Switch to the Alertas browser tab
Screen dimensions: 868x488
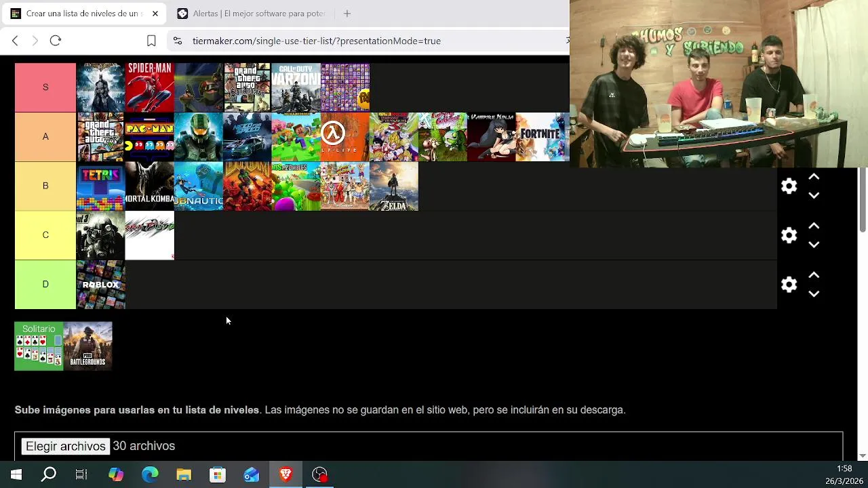click(251, 14)
